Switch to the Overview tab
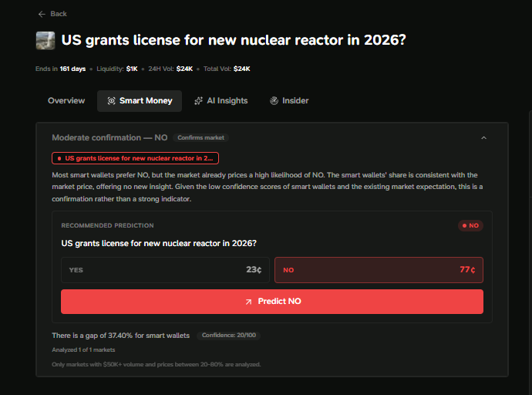Screen dimensions: 532x395 pos(66,101)
